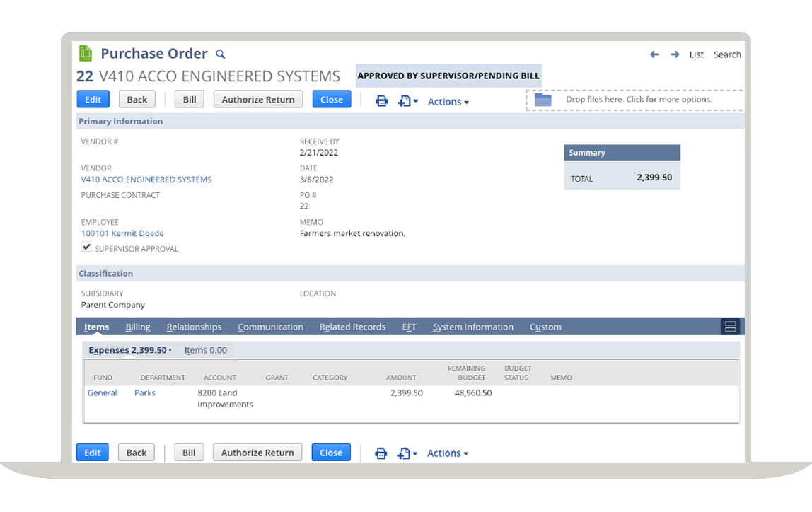Go to next record with right arrow
Screen dimensions: 812x512
pos(675,54)
